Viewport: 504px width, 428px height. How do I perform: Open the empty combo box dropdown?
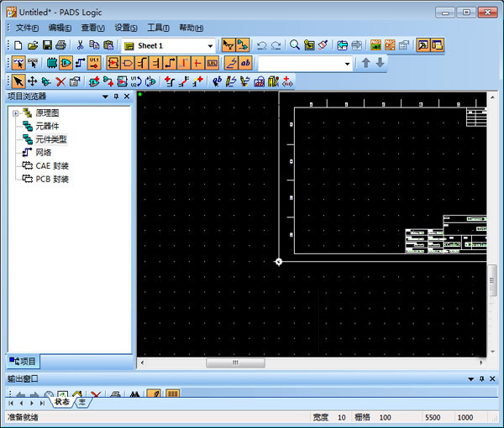coord(348,64)
